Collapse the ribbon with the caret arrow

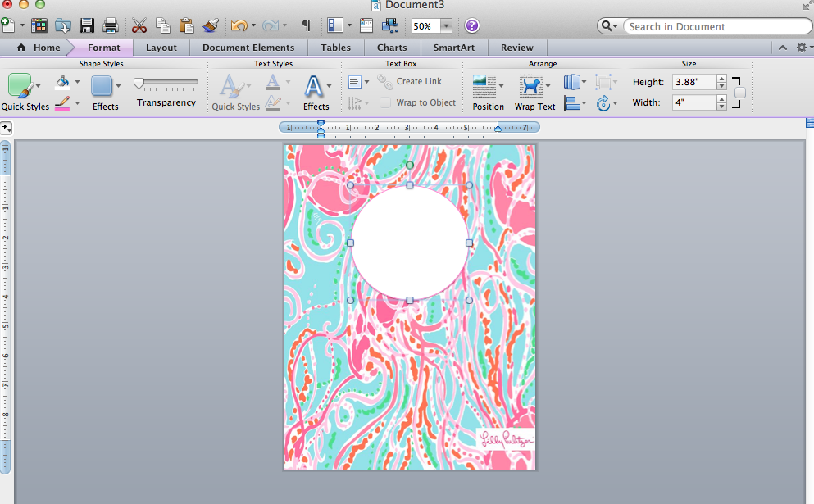click(x=782, y=48)
